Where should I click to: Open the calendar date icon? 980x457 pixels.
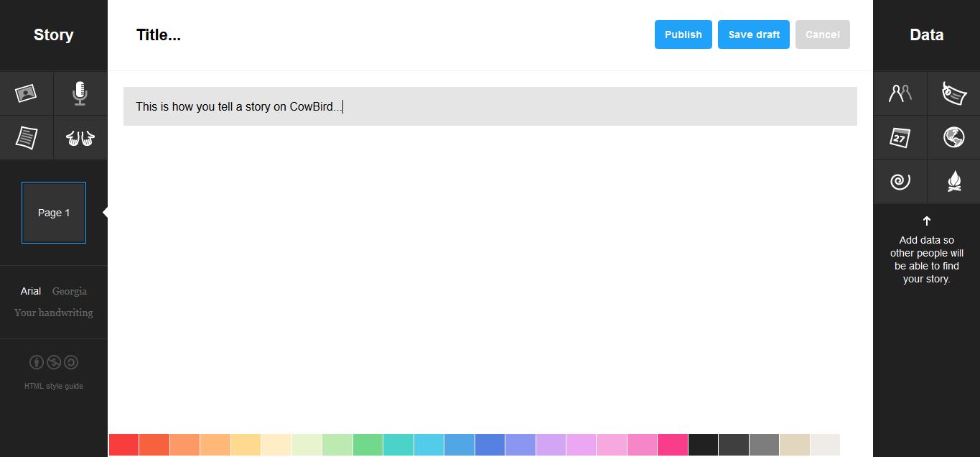point(900,137)
